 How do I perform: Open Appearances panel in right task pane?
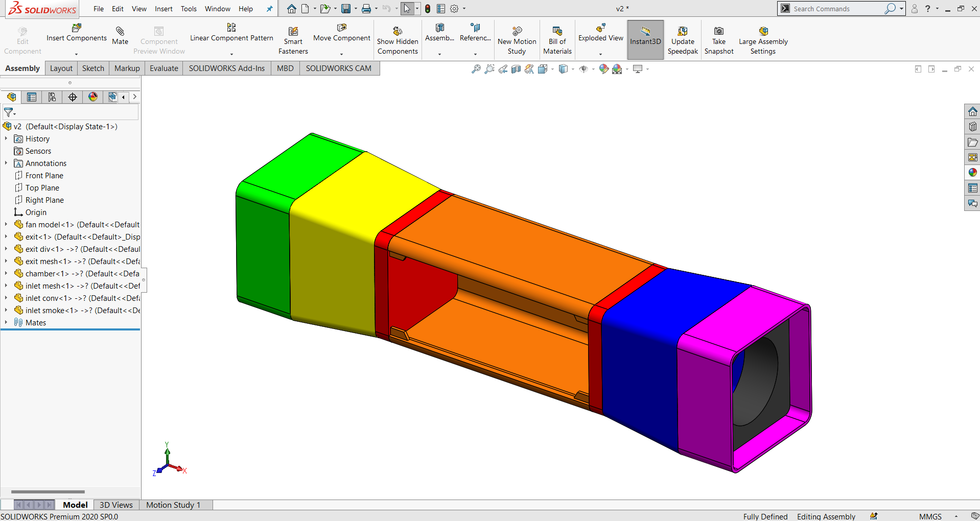tap(972, 173)
